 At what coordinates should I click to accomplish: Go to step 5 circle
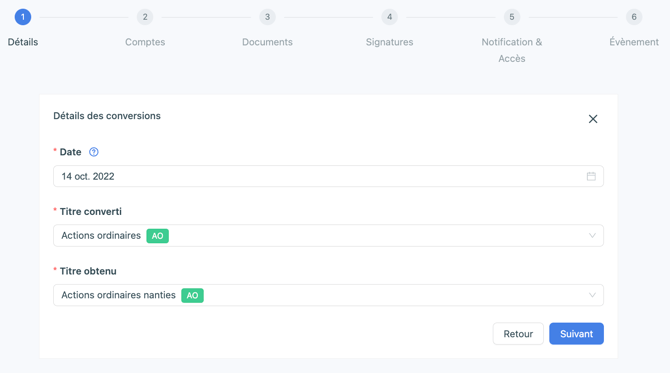click(x=511, y=17)
